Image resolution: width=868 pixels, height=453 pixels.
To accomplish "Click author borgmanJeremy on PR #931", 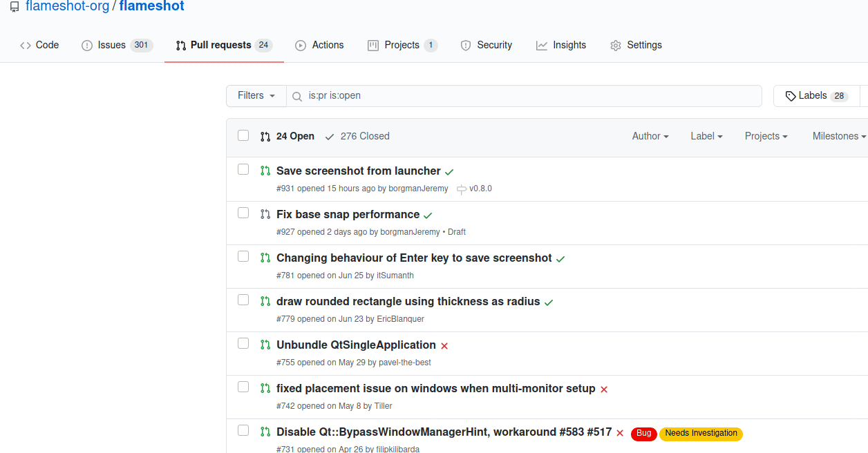I will point(418,189).
